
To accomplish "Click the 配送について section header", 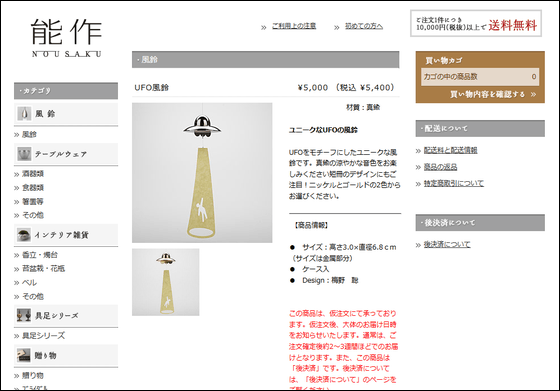I will 480,129.
